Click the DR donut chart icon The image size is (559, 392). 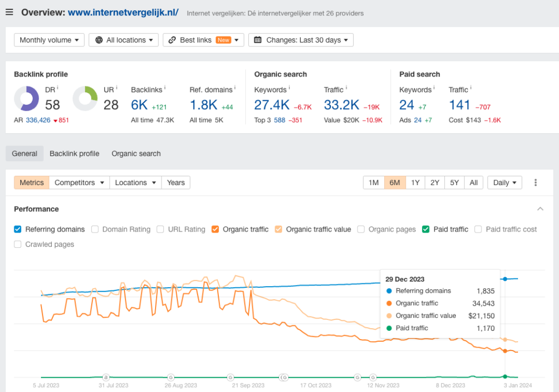click(x=26, y=98)
